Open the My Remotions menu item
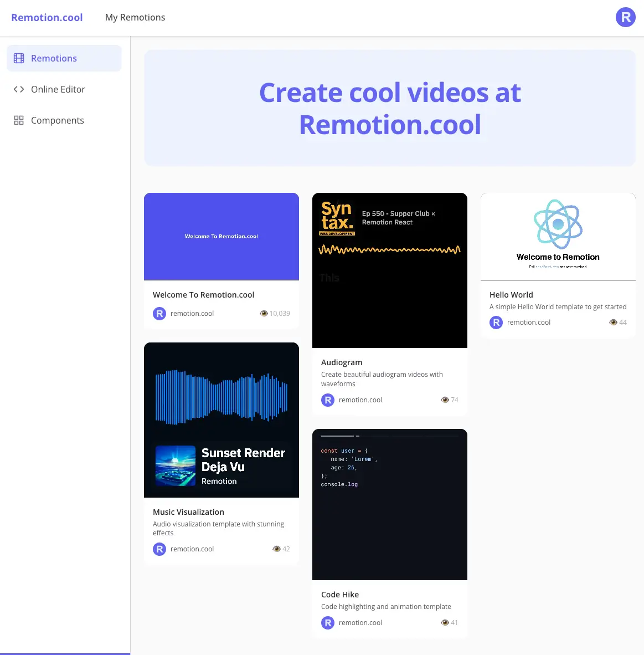Viewport: 644px width, 655px height. pos(135,17)
